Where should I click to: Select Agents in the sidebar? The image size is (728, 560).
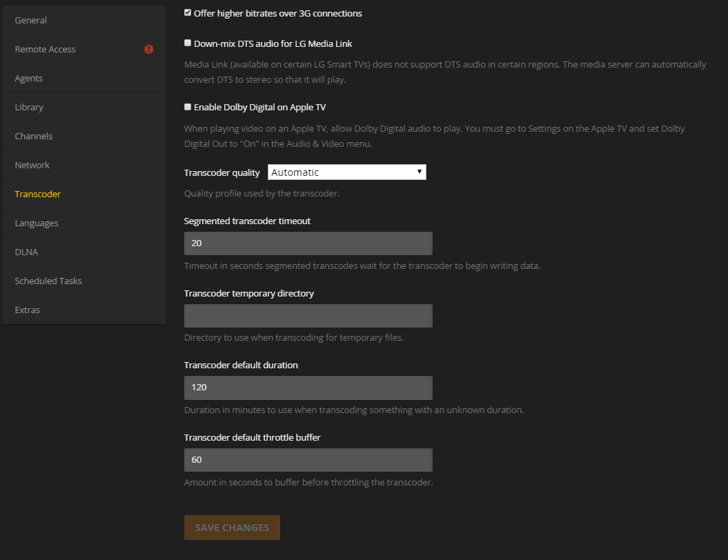(x=29, y=79)
